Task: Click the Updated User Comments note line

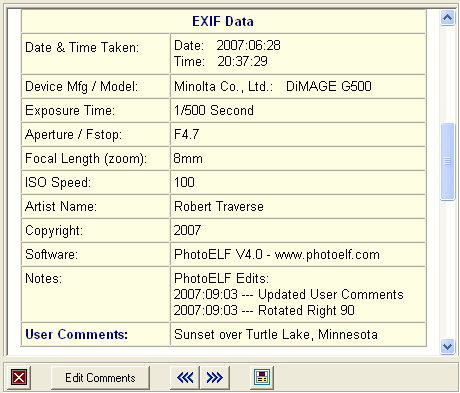Action: [289, 294]
